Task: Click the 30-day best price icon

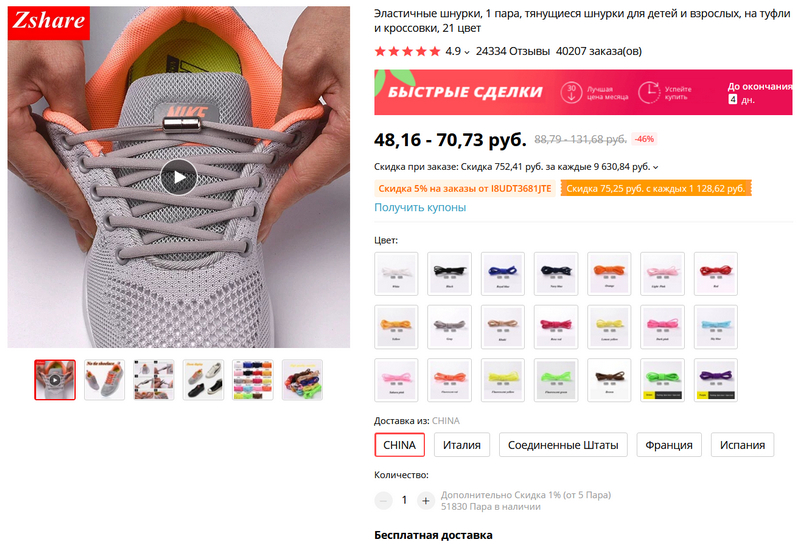Action: click(x=571, y=93)
